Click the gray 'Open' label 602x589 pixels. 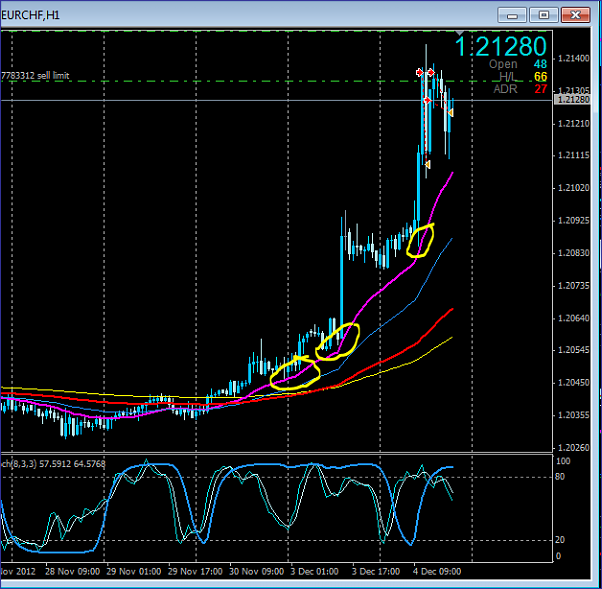tap(503, 64)
